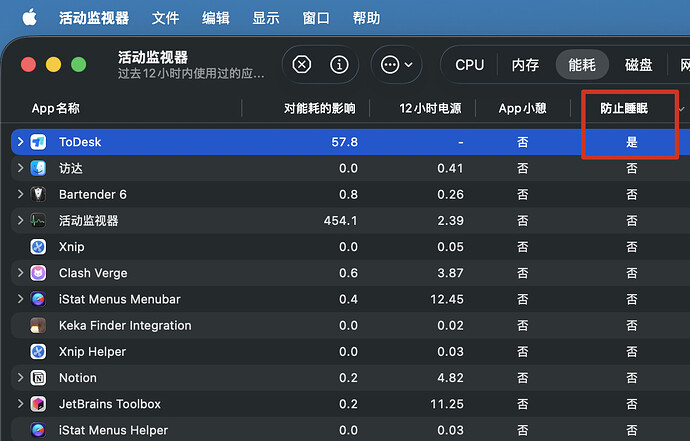Click the ToDesk app icon
The height and width of the screenshot is (441, 690).
[38, 142]
